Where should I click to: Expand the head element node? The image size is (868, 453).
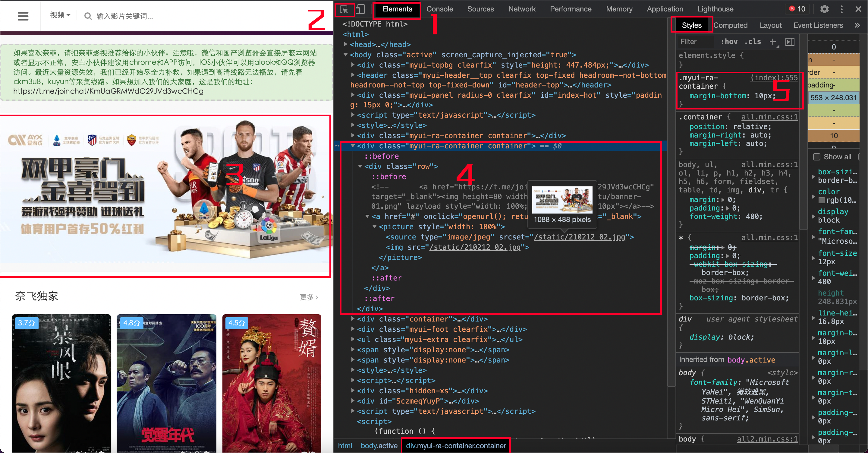click(345, 44)
